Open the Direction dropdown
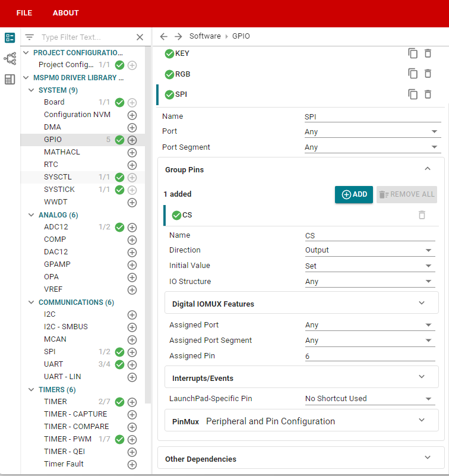This screenshot has height=476, width=449. click(x=370, y=250)
